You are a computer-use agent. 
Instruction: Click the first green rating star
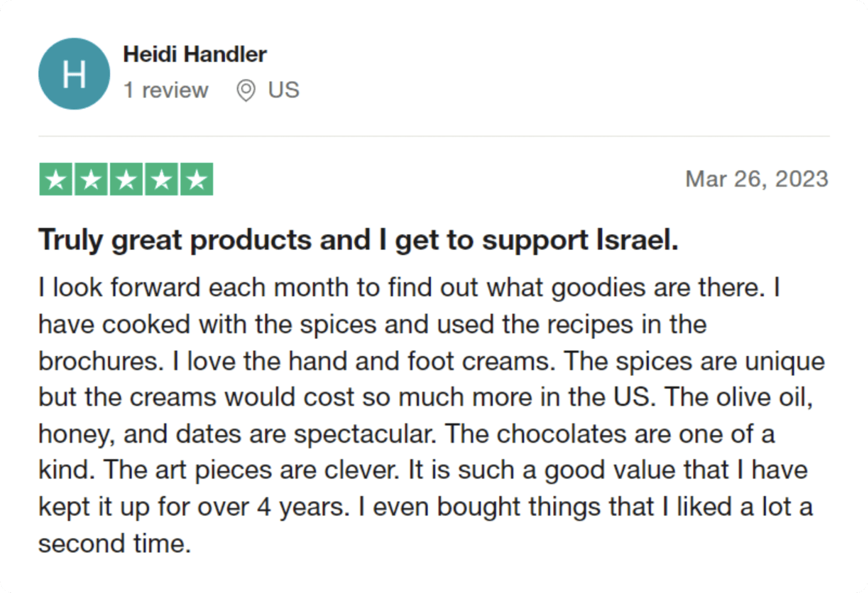pyautogui.click(x=55, y=179)
